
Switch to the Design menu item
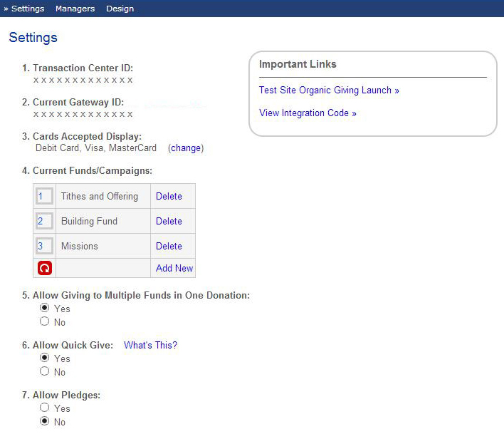[120, 9]
